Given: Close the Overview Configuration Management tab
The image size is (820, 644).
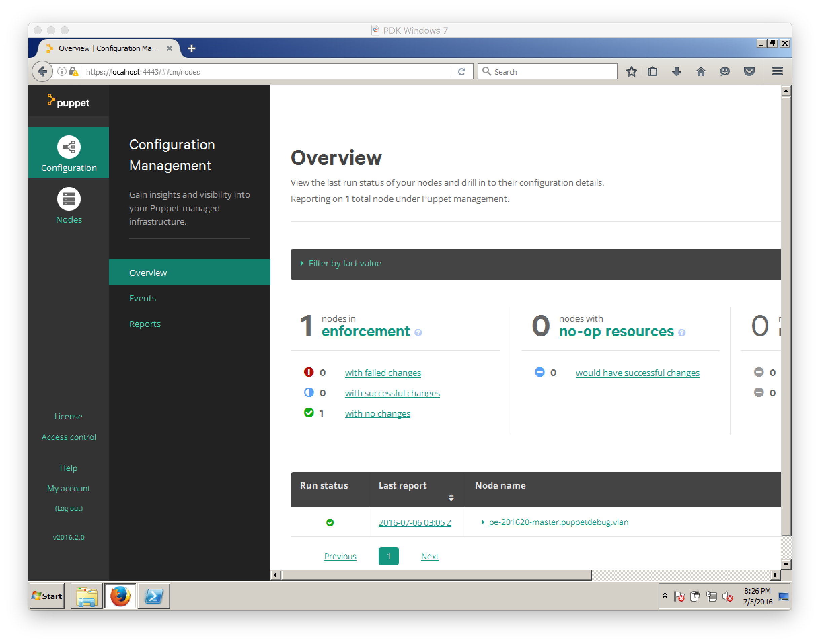Looking at the screenshot, I should click(169, 48).
